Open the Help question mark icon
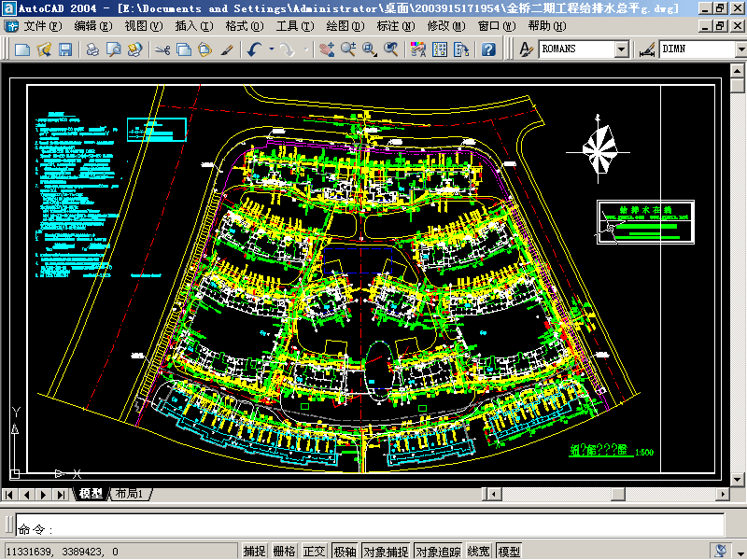The image size is (747, 560). click(488, 49)
